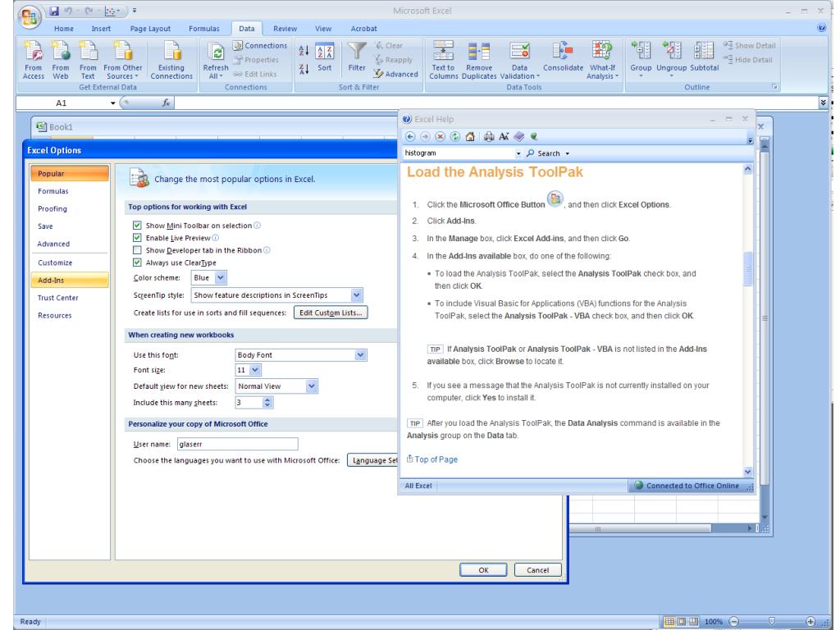The image size is (840, 630).
Task: Open the Consolidate tool
Action: [x=563, y=57]
